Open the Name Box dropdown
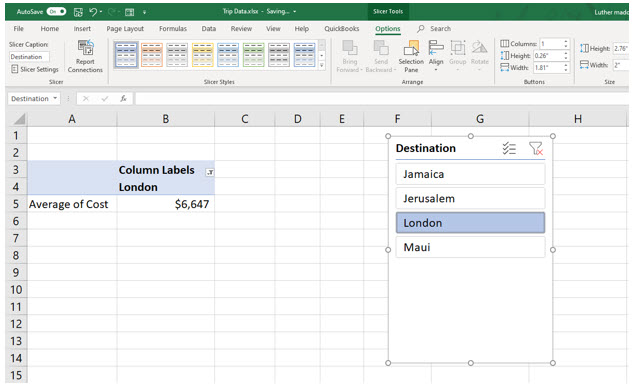This screenshot has width=632, height=388. pos(55,98)
